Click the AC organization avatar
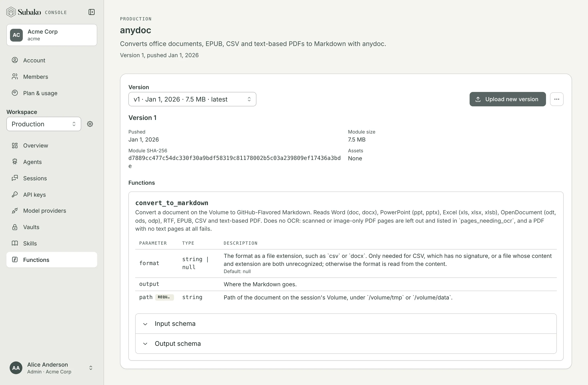Screen dimensions: 588x385 (x=16, y=35)
